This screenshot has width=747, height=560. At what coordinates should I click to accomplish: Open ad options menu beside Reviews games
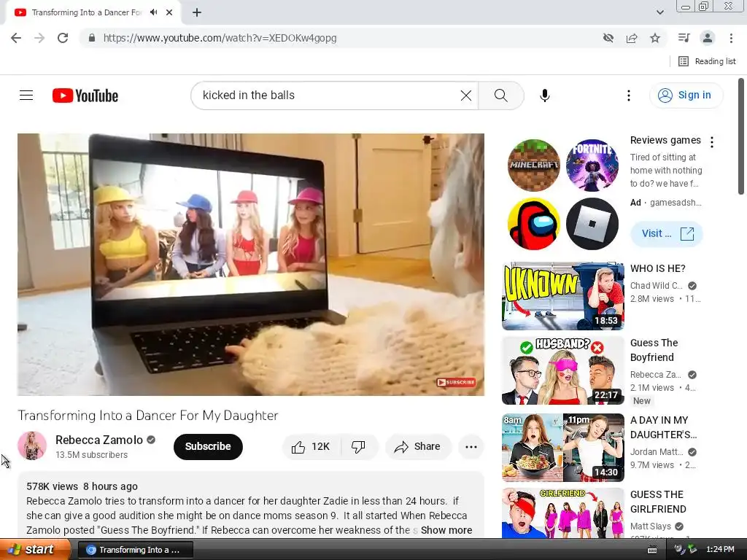click(x=712, y=142)
